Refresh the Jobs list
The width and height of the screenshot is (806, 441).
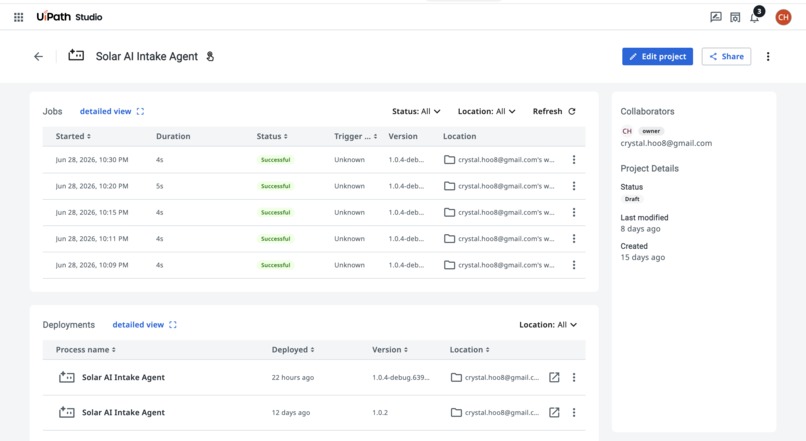point(554,112)
